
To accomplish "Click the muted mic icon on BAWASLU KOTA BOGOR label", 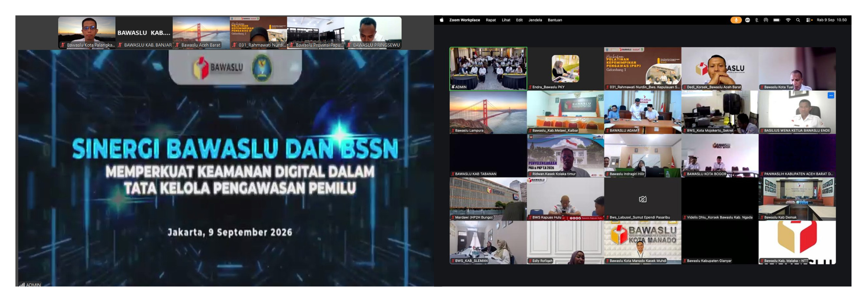I will tap(684, 174).
